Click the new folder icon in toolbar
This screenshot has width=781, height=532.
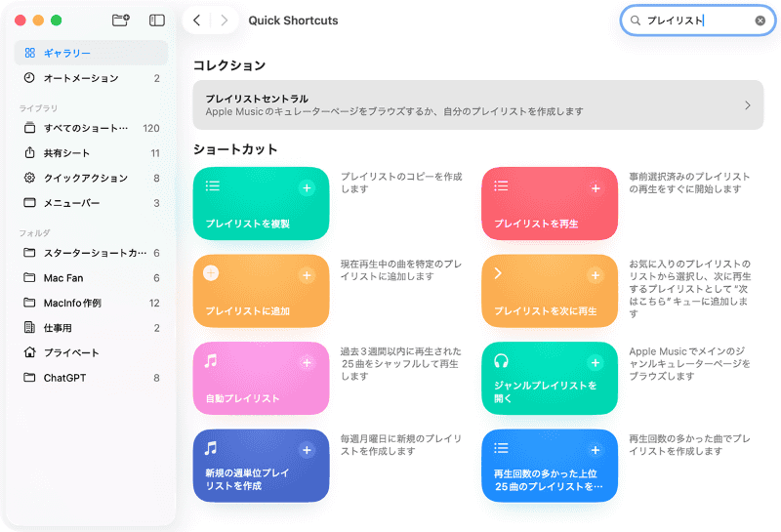pyautogui.click(x=120, y=20)
